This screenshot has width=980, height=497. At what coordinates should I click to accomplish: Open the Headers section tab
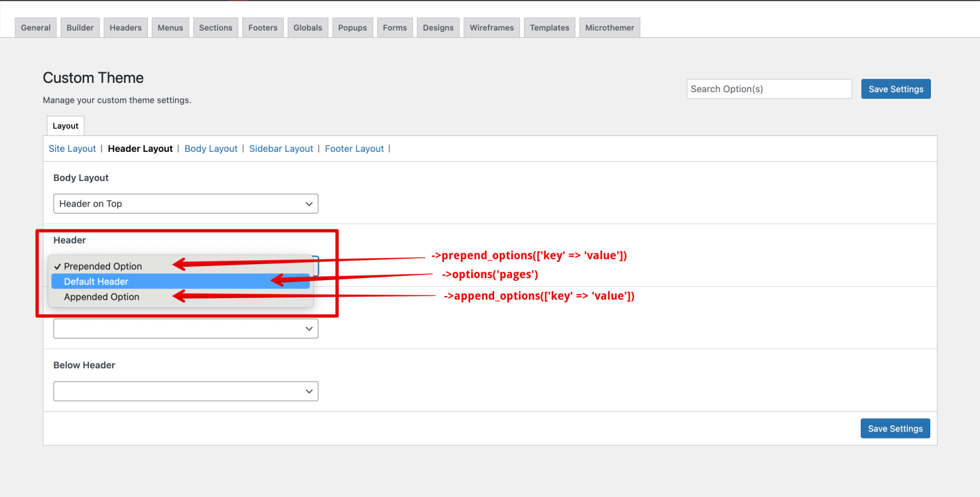pyautogui.click(x=125, y=27)
